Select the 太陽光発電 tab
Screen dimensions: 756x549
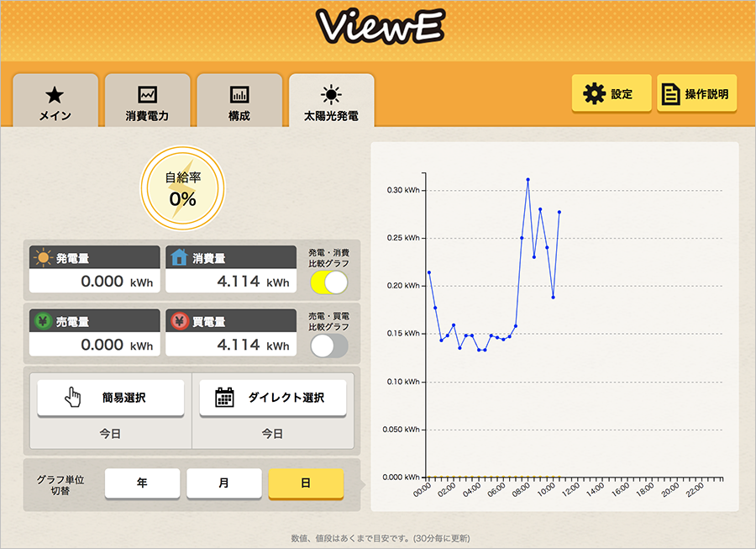331,100
